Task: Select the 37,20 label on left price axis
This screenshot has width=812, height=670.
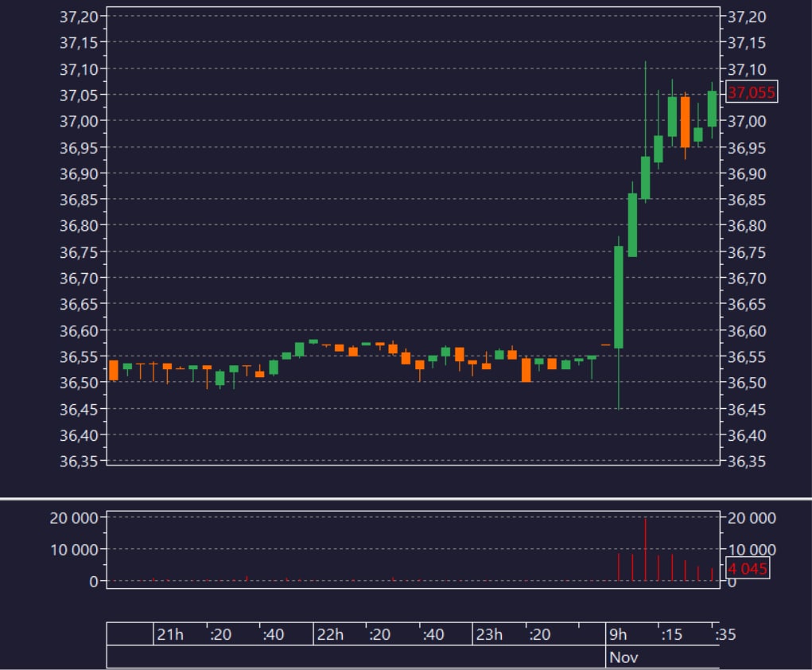Action: [x=79, y=17]
